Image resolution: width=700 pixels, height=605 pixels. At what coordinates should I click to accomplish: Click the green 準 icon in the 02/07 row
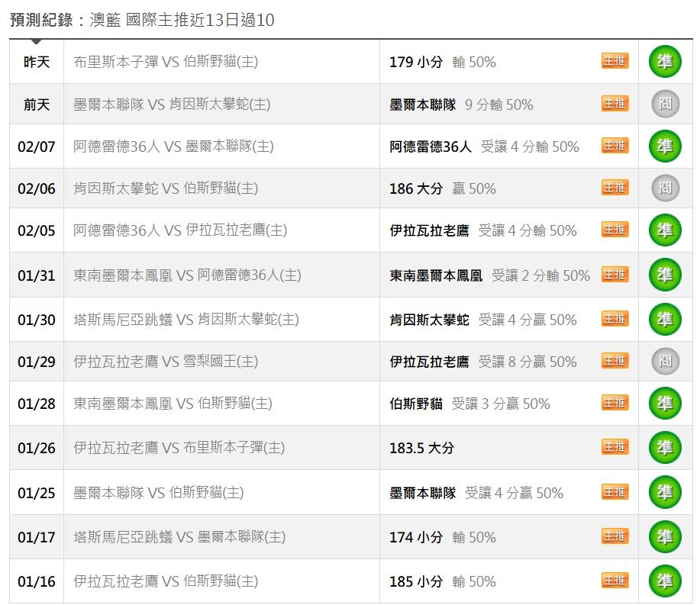click(665, 146)
